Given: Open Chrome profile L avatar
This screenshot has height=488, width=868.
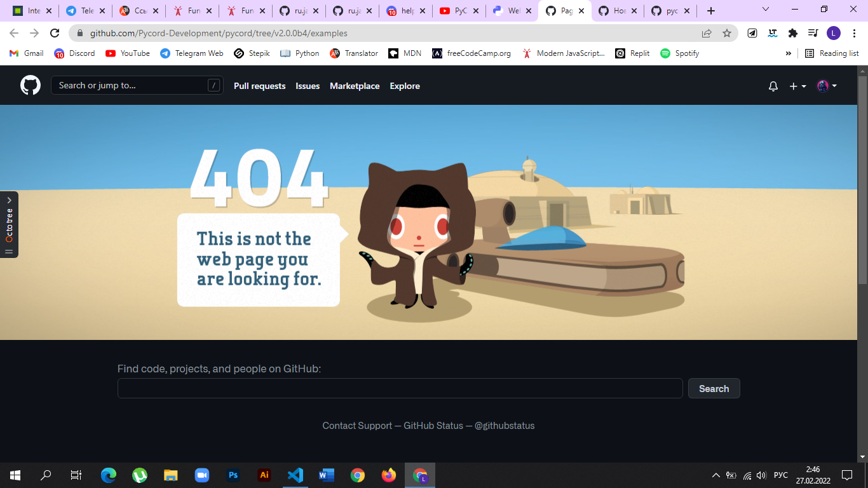Looking at the screenshot, I should [x=834, y=33].
